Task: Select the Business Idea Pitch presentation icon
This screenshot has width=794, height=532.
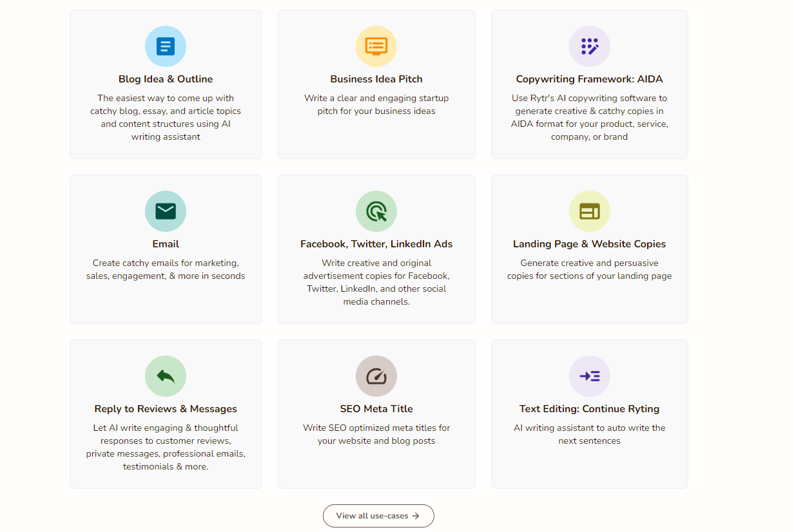Action: coord(376,46)
